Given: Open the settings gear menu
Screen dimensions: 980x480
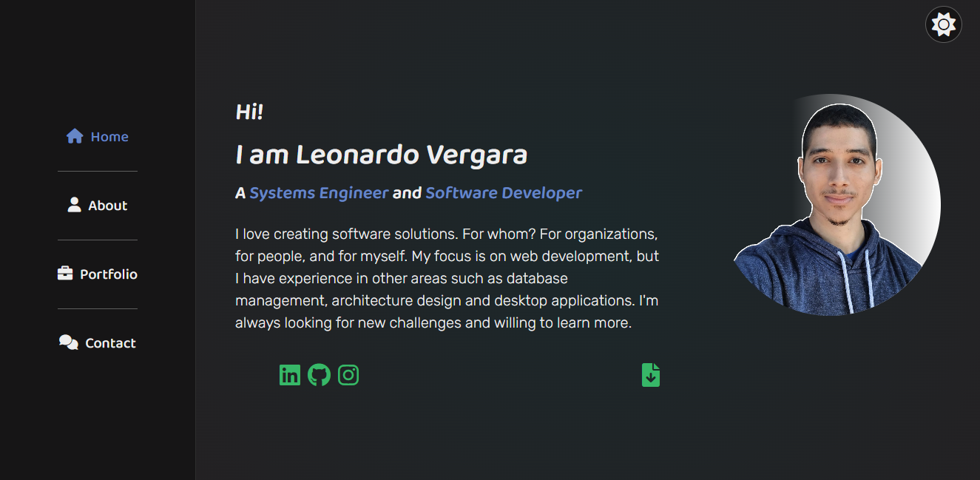Looking at the screenshot, I should (943, 24).
